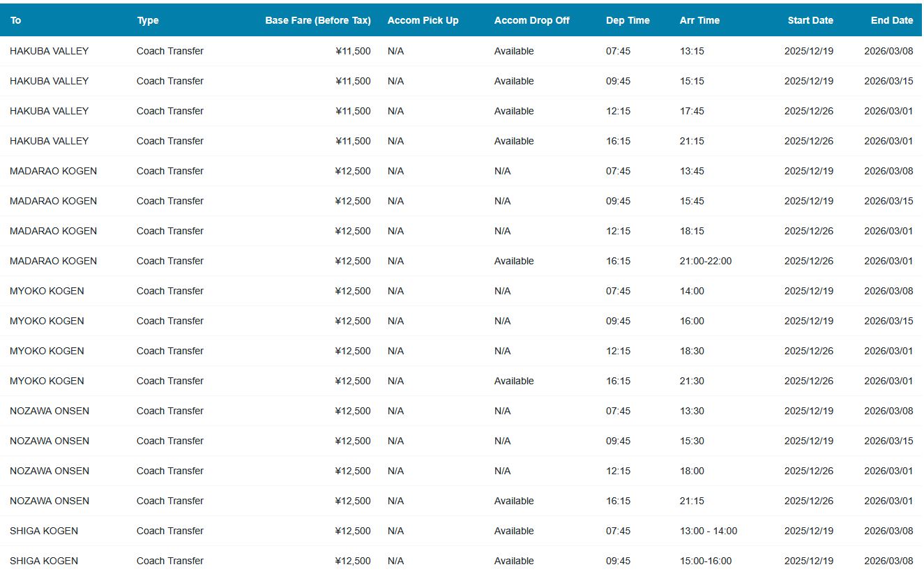Click the ¥11,500 fare for Hakuba Valley 09:45
This screenshot has width=924, height=574.
pos(353,81)
